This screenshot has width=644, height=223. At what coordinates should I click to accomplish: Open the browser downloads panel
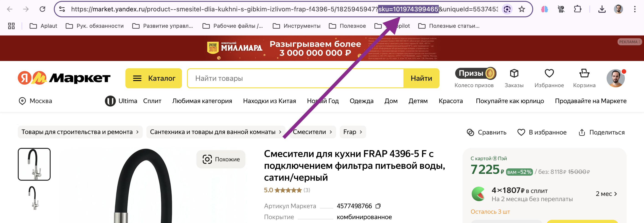point(602,9)
